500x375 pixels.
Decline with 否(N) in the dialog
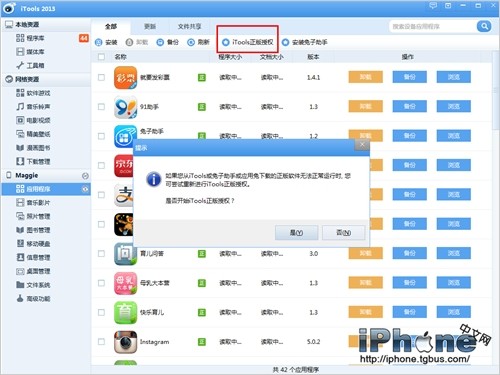[344, 233]
